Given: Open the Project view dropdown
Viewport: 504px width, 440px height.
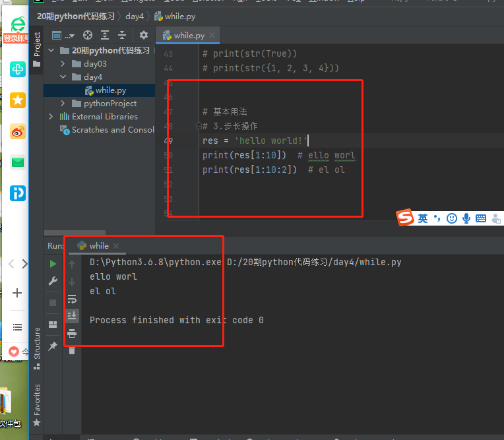Looking at the screenshot, I should tap(63, 36).
